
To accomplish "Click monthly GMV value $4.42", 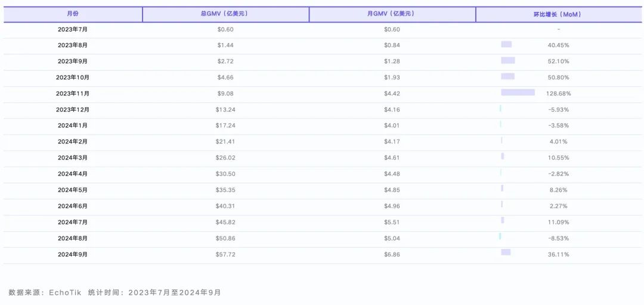I will pos(392,94).
